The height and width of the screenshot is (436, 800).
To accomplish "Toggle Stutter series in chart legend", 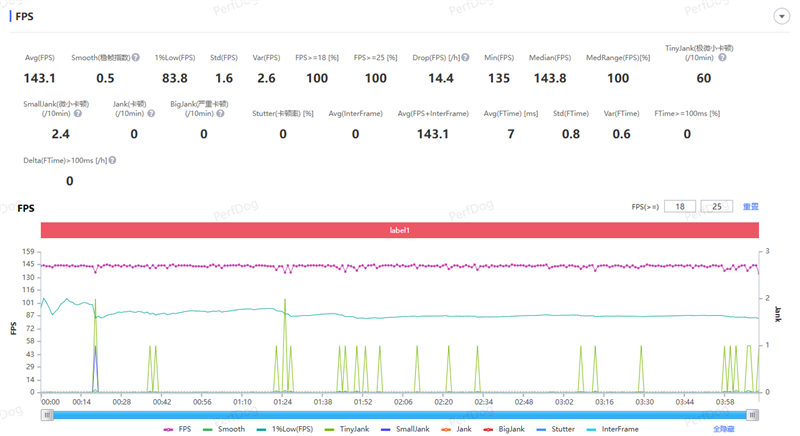I will pyautogui.click(x=556, y=429).
